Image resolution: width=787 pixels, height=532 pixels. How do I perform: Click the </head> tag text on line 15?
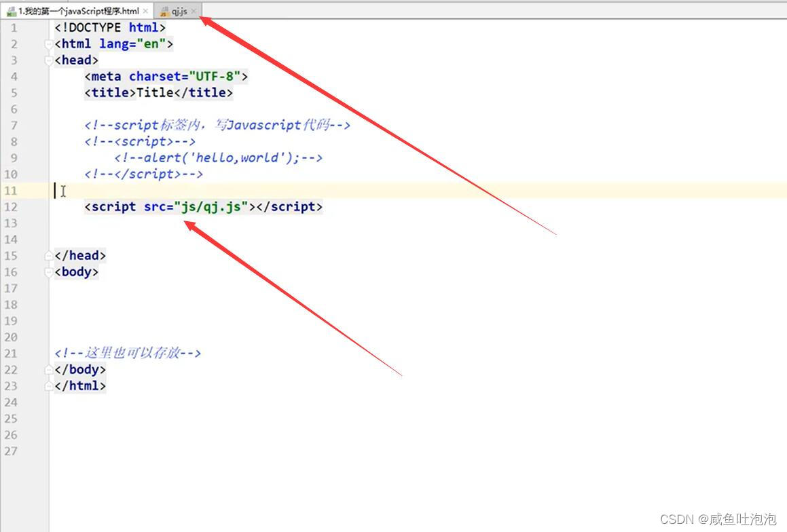80,256
